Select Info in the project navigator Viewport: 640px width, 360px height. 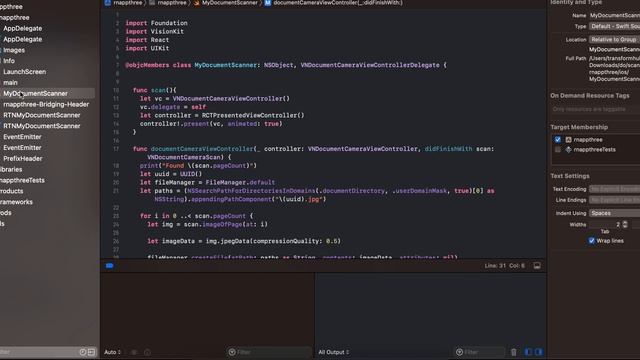[9, 61]
